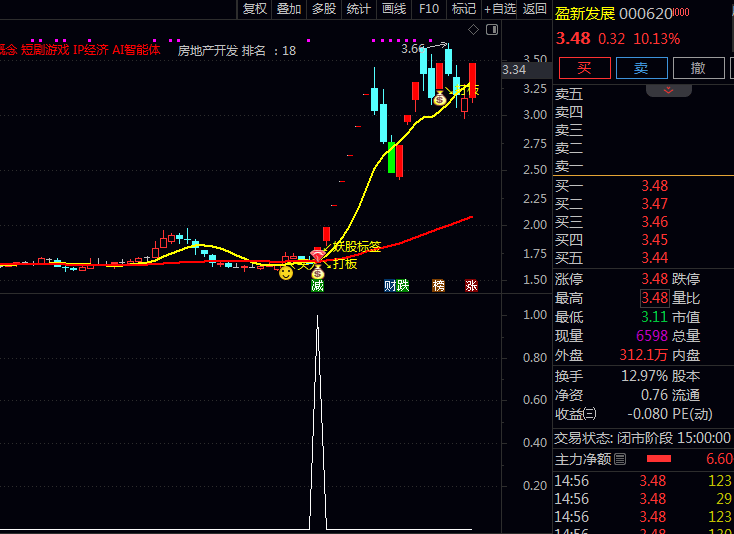Click the 净资 value 0.76
Screen dimensions: 734x534
click(654, 395)
